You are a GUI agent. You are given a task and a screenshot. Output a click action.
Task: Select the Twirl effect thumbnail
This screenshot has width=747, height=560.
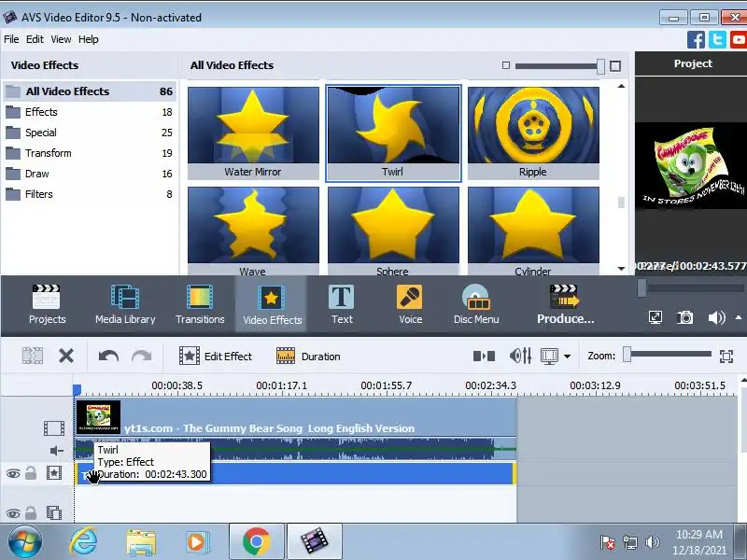click(393, 133)
